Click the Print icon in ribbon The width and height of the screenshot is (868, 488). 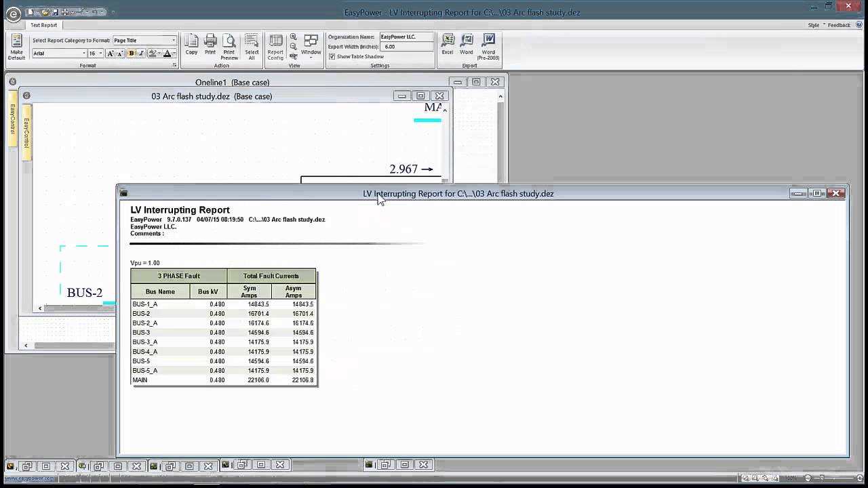click(x=210, y=46)
